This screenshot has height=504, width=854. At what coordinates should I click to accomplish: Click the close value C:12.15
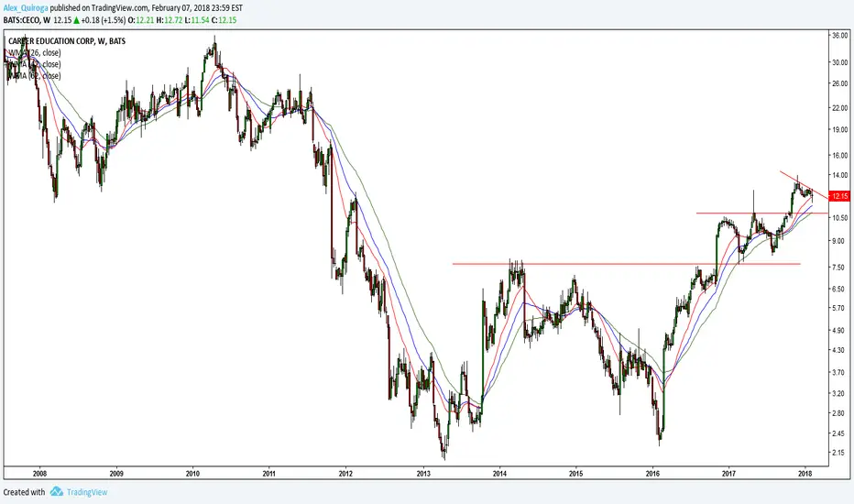click(x=224, y=20)
